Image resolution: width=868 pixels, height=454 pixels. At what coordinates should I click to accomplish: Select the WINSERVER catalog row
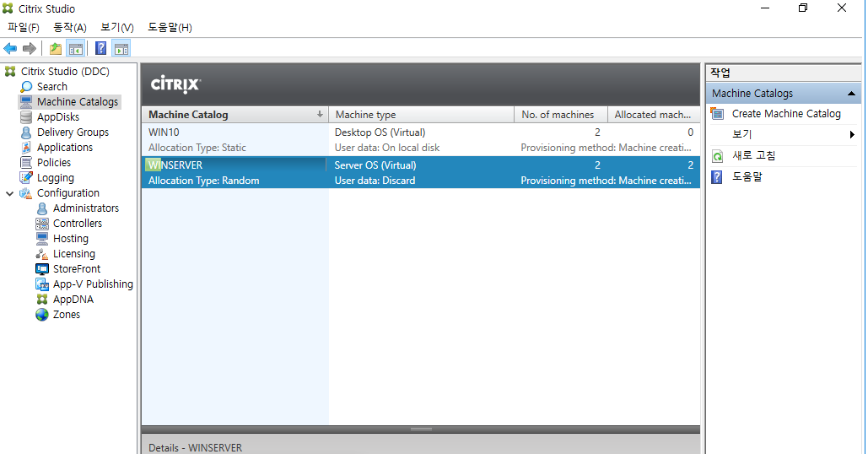click(421, 172)
